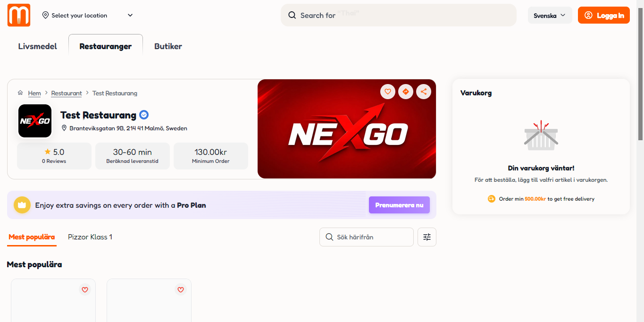Click the search magnifier icon in header
The width and height of the screenshot is (644, 322).
(293, 15)
